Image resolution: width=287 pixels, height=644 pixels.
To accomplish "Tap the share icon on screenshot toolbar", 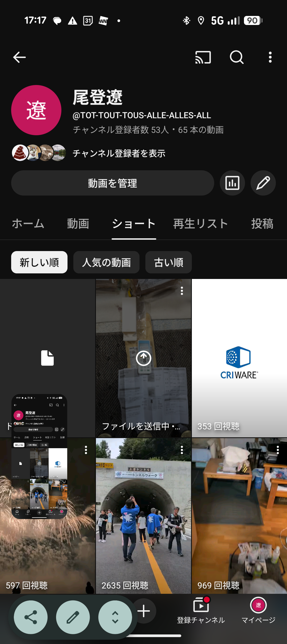I will coord(31,617).
